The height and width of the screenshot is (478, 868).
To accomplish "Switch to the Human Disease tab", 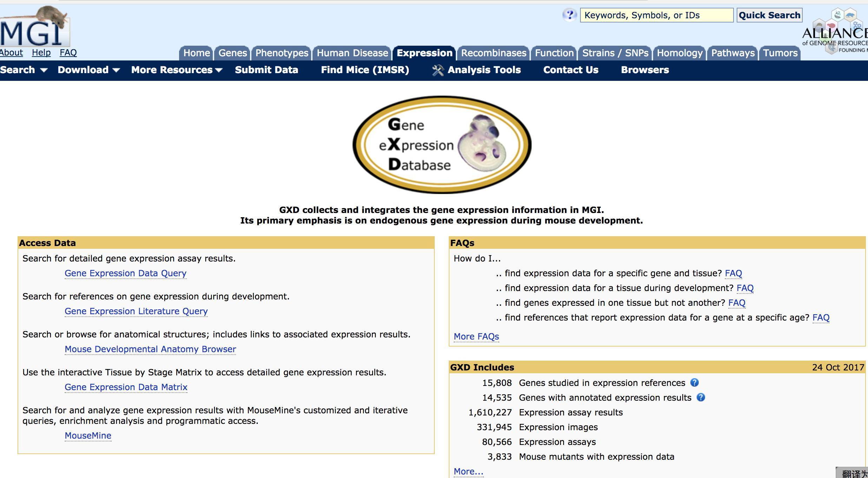I will 352,53.
